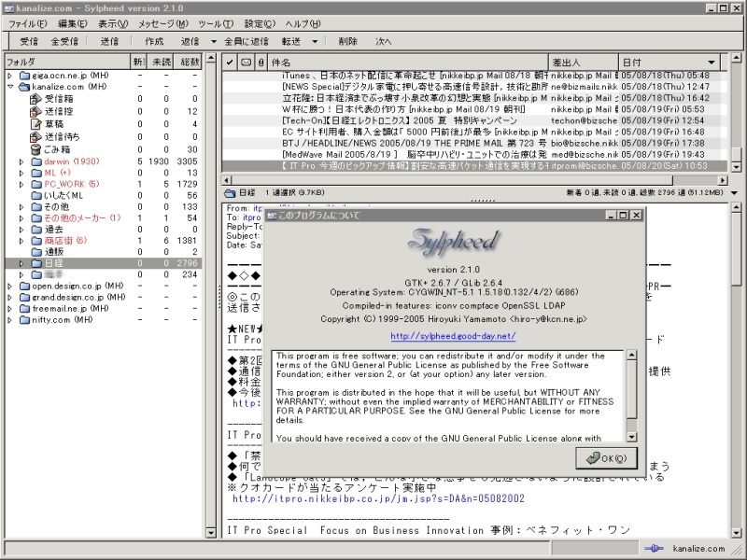This screenshot has height=560, width=747.
Task: Click the その他 folder icon
Action: click(x=36, y=207)
